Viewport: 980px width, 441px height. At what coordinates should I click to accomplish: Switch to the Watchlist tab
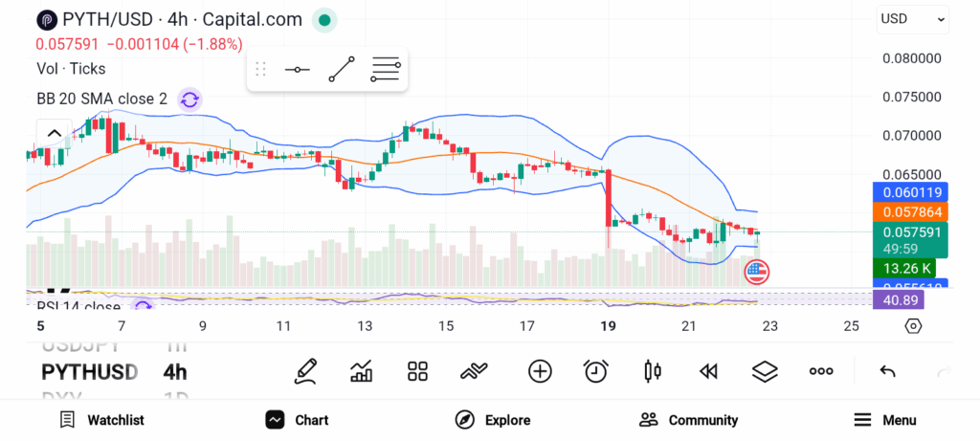(101, 420)
